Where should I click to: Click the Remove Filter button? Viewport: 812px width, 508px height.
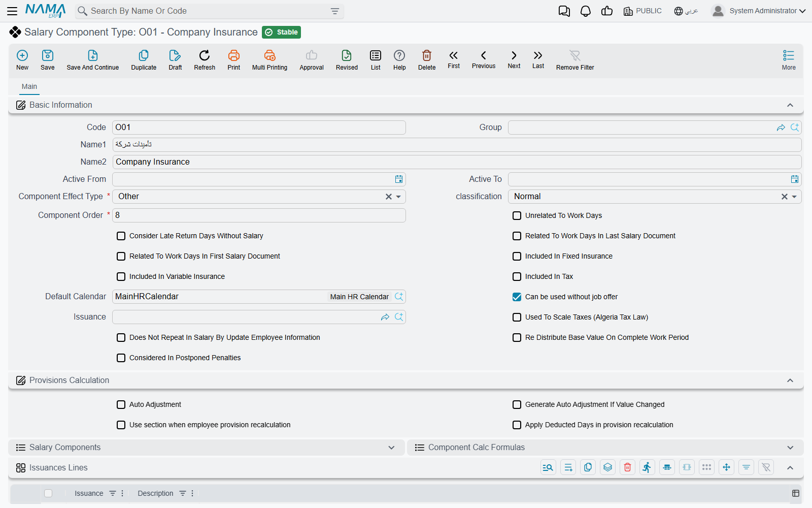[575, 60]
